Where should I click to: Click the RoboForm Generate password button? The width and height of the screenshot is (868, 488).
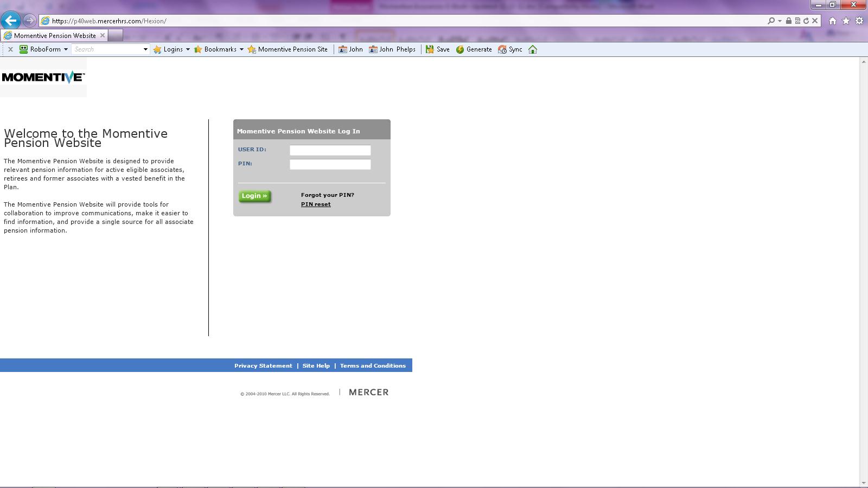tap(474, 49)
